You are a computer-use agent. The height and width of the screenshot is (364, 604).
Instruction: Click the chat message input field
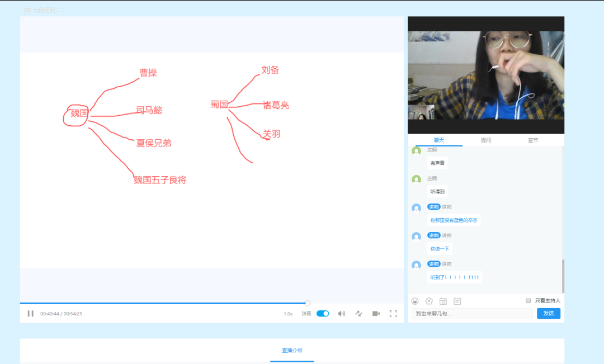pyautogui.click(x=473, y=313)
